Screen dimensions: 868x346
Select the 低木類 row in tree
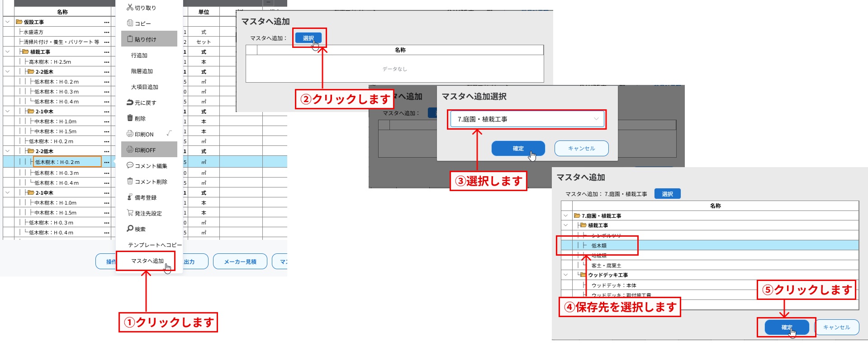(x=710, y=245)
